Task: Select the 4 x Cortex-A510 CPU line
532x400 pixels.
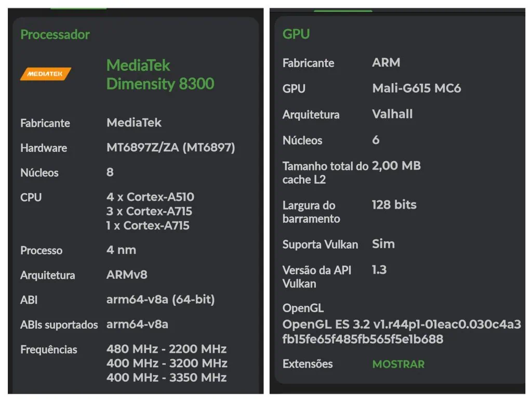Action: pyautogui.click(x=150, y=197)
